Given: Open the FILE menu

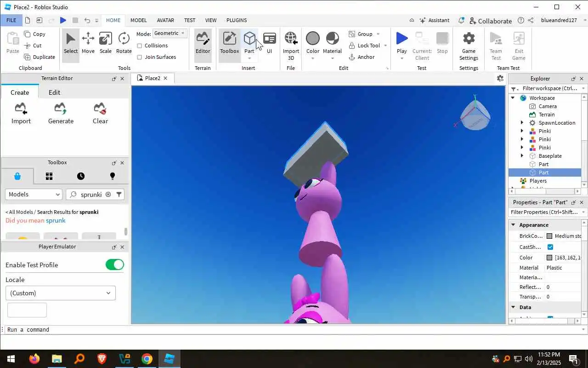Looking at the screenshot, I should [11, 20].
